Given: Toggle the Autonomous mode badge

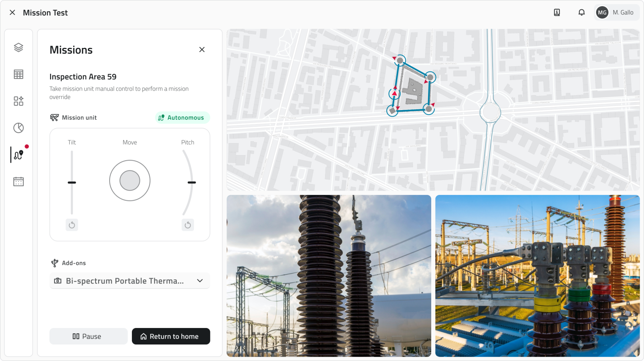Looking at the screenshot, I should coord(182,118).
